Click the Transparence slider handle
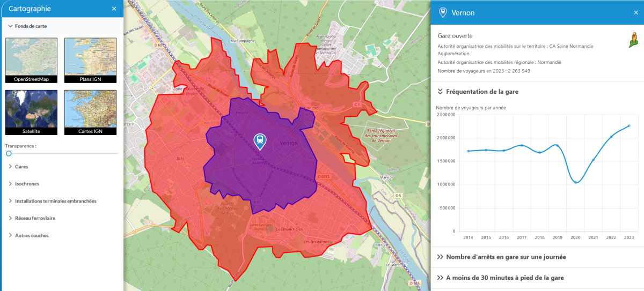644x291 pixels. coord(9,153)
